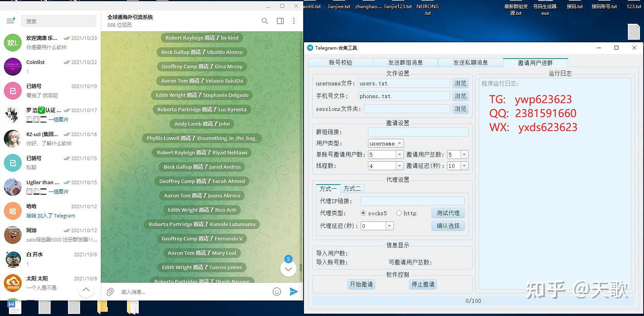Viewport: 644px width, 316px height.
Task: Jump to latest messages with down arrow
Action: click(x=288, y=269)
